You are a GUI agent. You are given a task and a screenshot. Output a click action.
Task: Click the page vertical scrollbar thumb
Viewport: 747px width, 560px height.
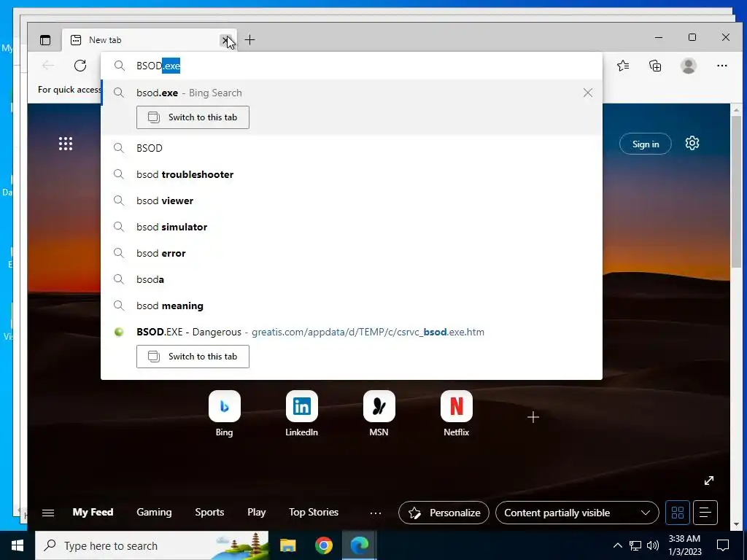point(737,190)
